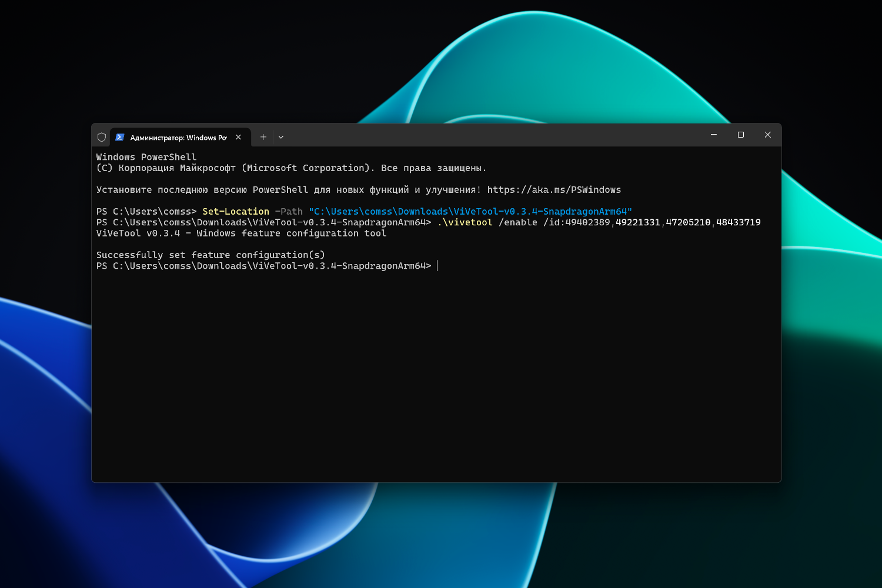The height and width of the screenshot is (588, 882).
Task: Click the Microsoft Corporation copyright line
Action: point(292,168)
